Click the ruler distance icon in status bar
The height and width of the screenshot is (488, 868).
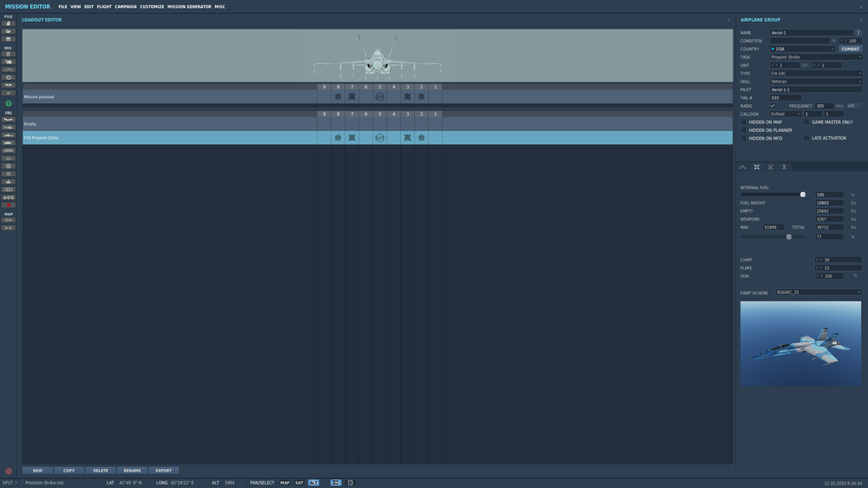(x=335, y=483)
